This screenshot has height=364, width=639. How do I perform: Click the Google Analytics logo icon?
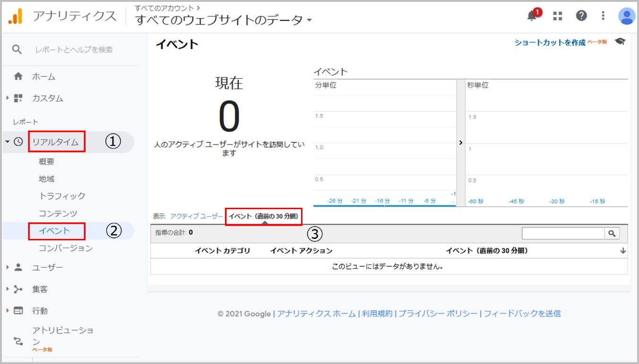(15, 17)
